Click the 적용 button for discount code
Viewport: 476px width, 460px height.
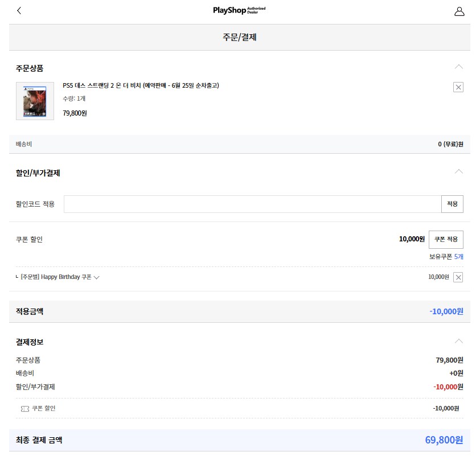[x=452, y=204]
